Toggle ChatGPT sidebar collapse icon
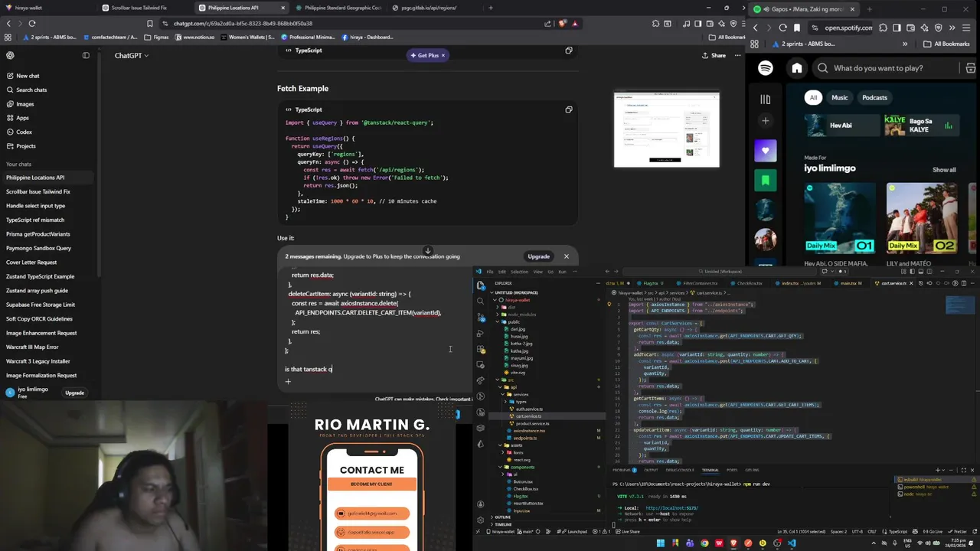The height and width of the screenshot is (551, 980). [86, 55]
